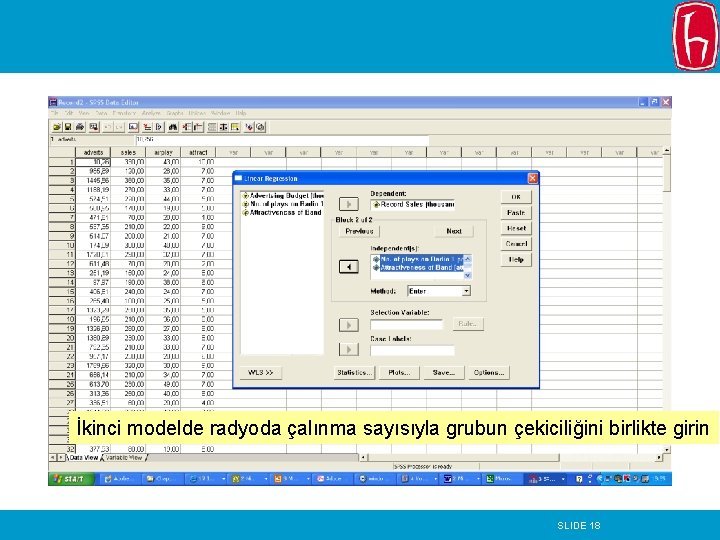Select the attract column header
The image size is (720, 540).
tap(198, 152)
